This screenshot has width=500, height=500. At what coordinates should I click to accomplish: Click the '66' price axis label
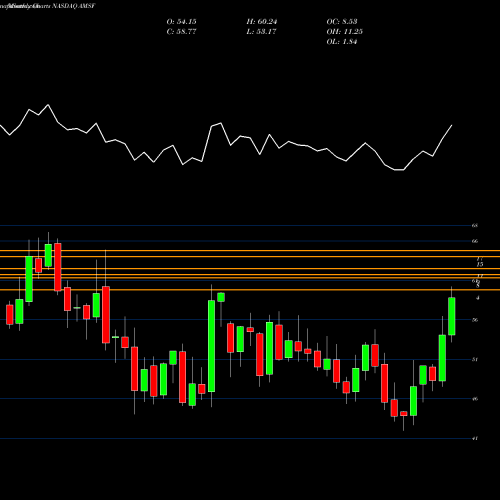pyautogui.click(x=475, y=241)
